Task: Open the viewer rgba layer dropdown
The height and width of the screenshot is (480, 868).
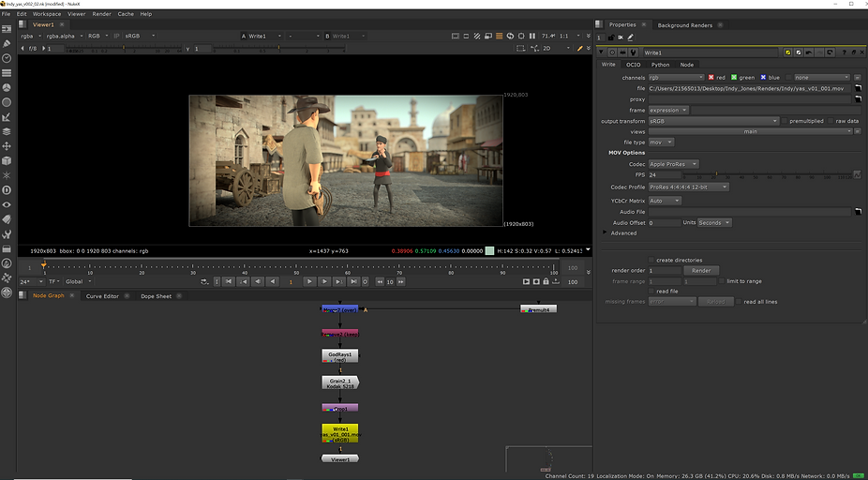Action: tap(29, 36)
